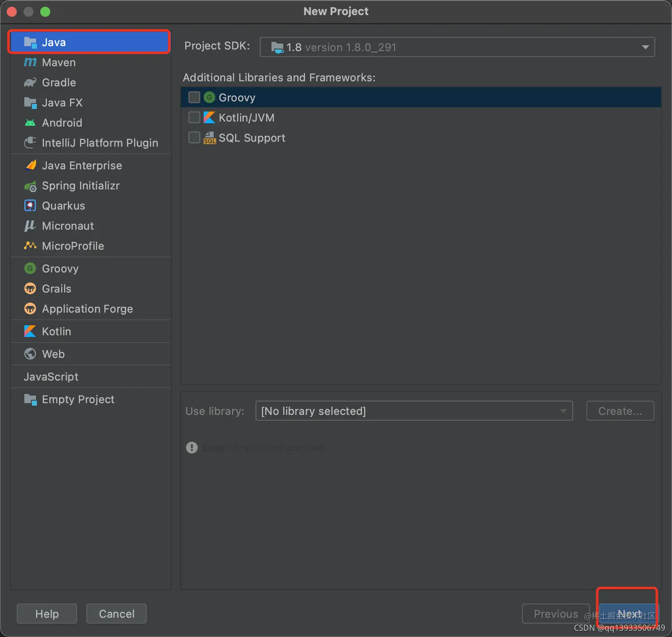This screenshot has width=672, height=637.
Task: Click the green window zoom button
Action: (45, 12)
